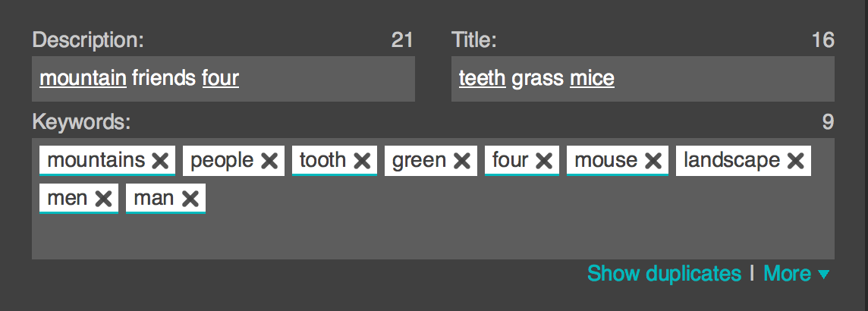
Task: Click the underlined word 'teeth' in Title
Action: [x=482, y=78]
